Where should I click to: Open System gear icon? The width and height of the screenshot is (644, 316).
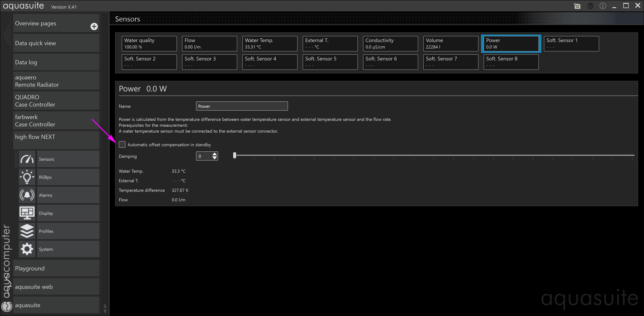pos(27,249)
